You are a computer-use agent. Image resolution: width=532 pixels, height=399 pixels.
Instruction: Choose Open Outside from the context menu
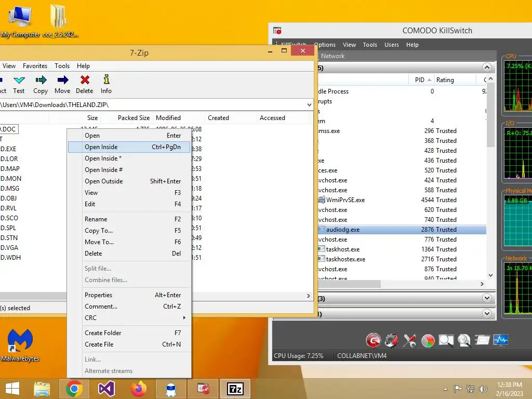pyautogui.click(x=129, y=181)
